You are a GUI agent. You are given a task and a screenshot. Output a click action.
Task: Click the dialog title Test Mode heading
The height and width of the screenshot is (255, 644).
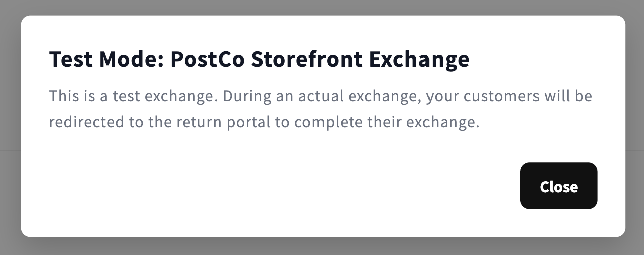[x=259, y=59]
